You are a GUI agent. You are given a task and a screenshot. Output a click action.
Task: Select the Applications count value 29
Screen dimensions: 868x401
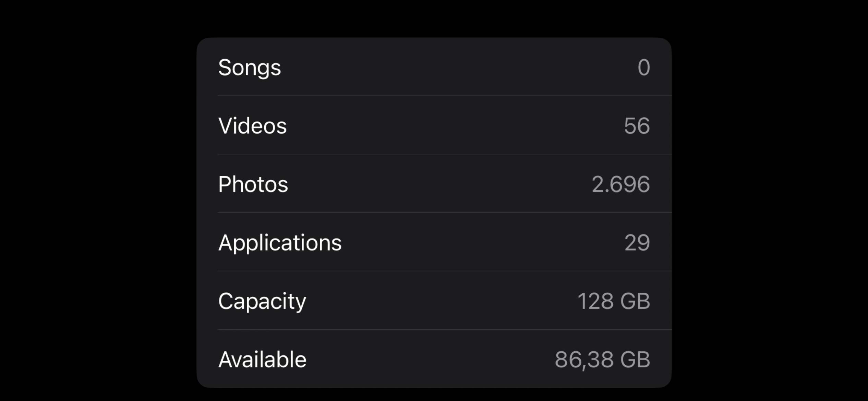tap(637, 243)
